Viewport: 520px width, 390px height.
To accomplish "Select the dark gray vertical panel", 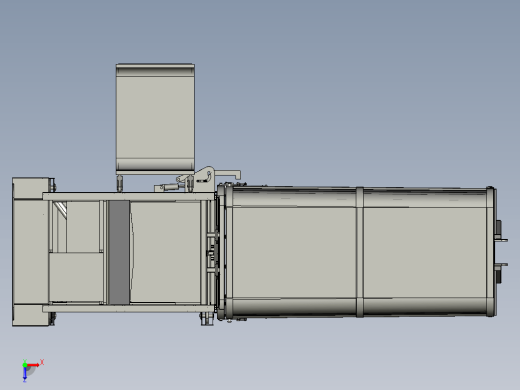I will [x=119, y=252].
